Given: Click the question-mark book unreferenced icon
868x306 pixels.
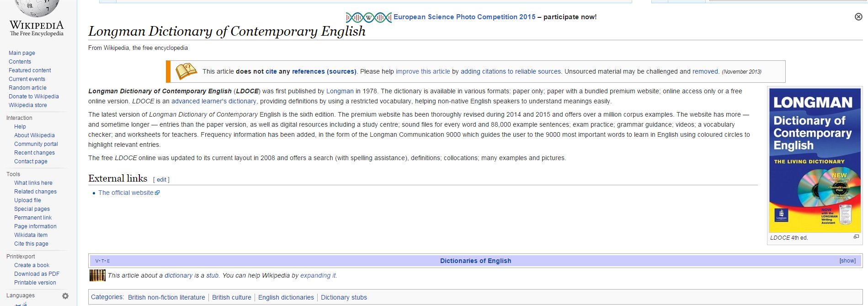Looking at the screenshot, I should tap(186, 71).
